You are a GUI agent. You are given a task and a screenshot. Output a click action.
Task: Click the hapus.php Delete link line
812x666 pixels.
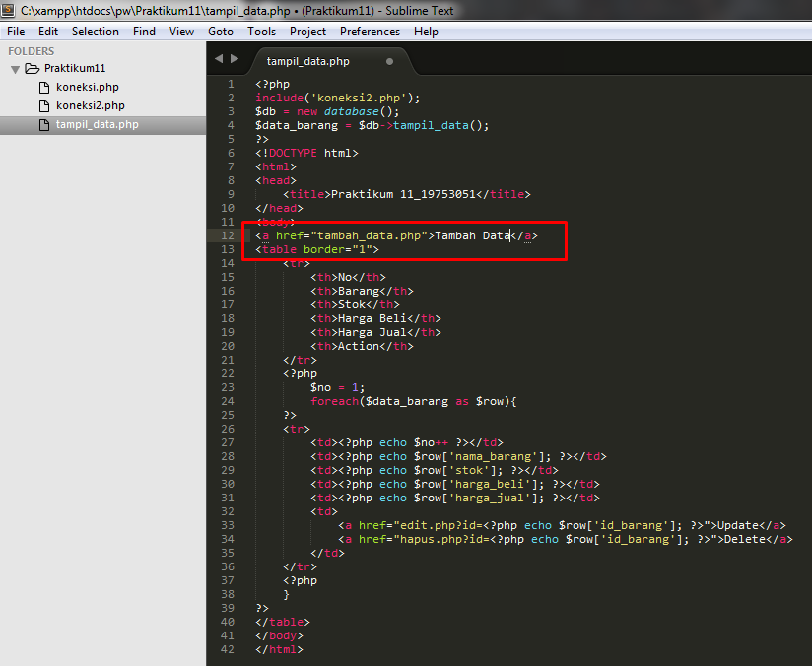[x=566, y=540]
